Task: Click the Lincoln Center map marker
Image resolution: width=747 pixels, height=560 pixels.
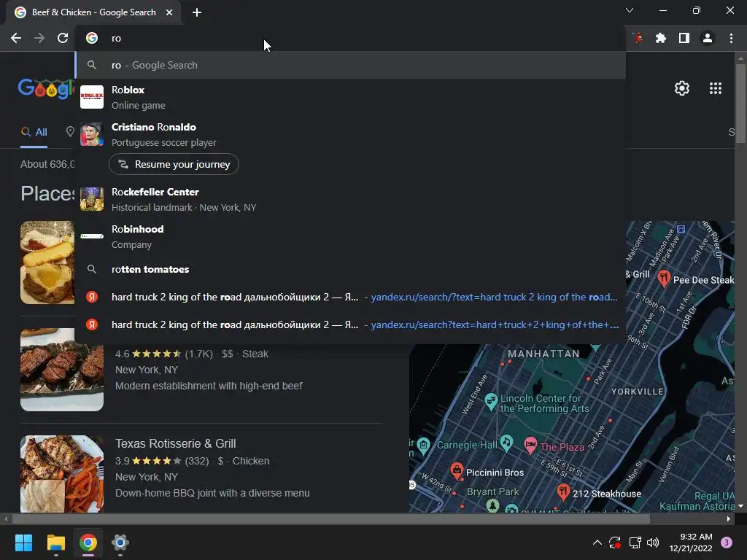Action: tap(491, 402)
